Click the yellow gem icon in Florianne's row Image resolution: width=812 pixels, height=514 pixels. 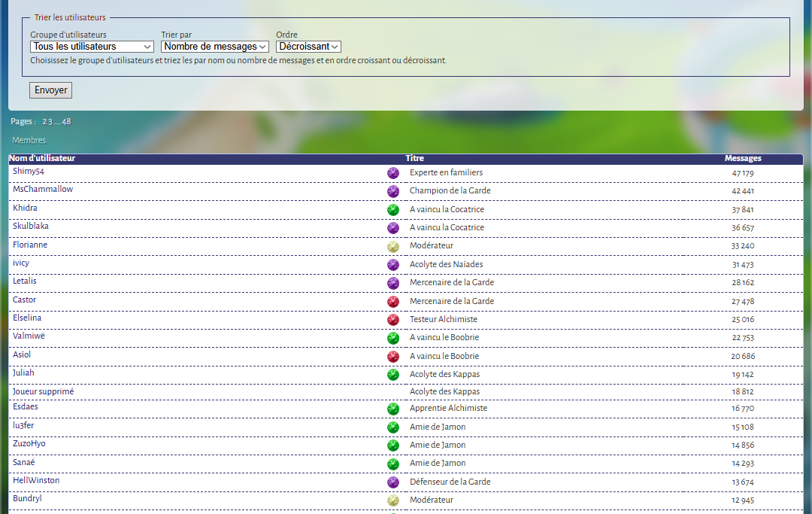click(x=393, y=247)
